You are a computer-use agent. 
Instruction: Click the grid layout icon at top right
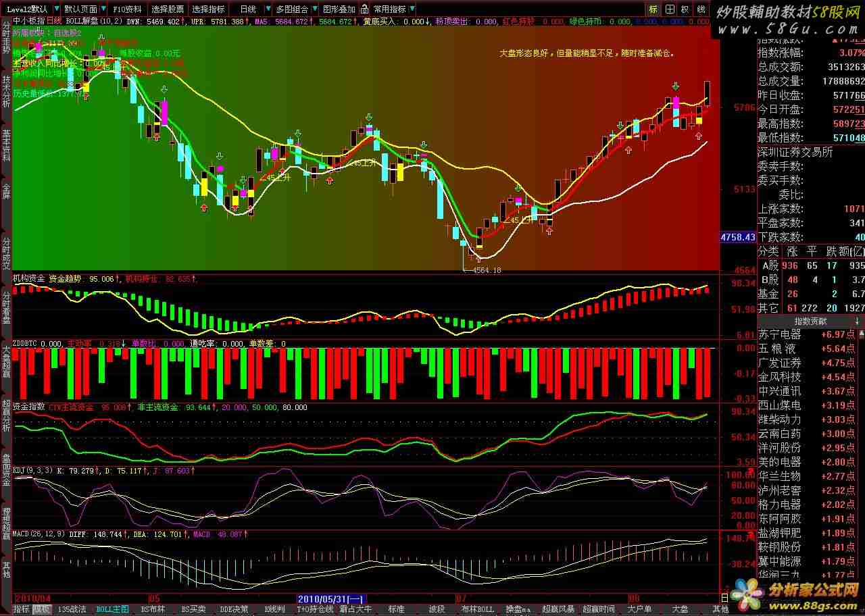(x=669, y=9)
